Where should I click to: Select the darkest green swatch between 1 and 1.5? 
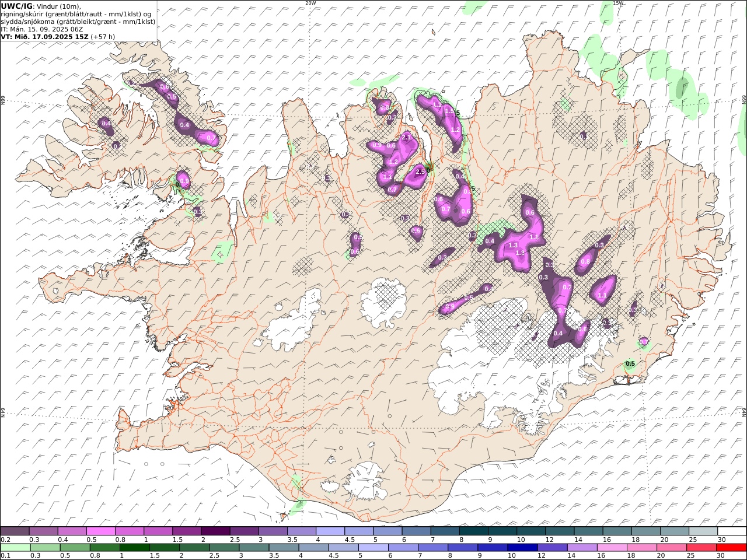[135, 547]
